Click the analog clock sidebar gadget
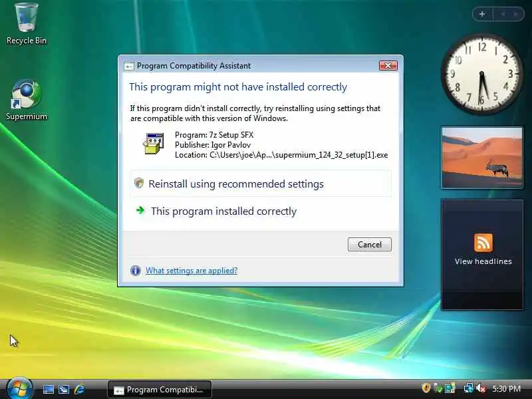Image resolution: width=532 pixels, height=399 pixels. tap(481, 73)
